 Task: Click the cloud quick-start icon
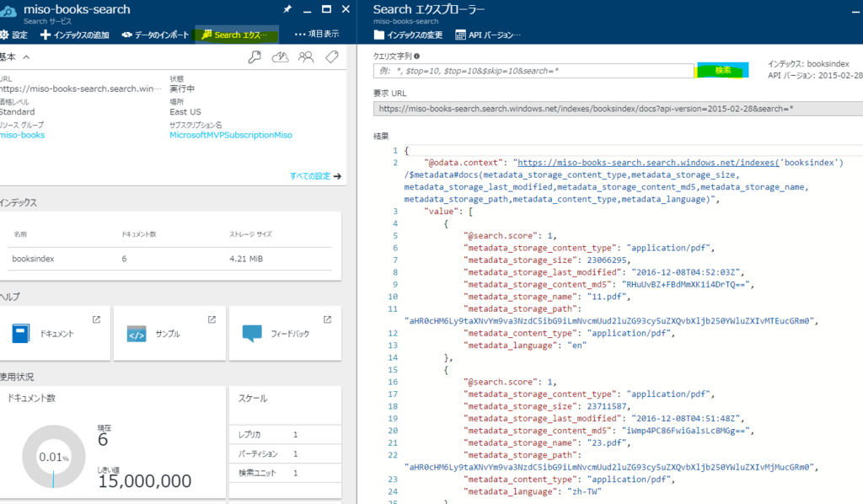click(280, 56)
